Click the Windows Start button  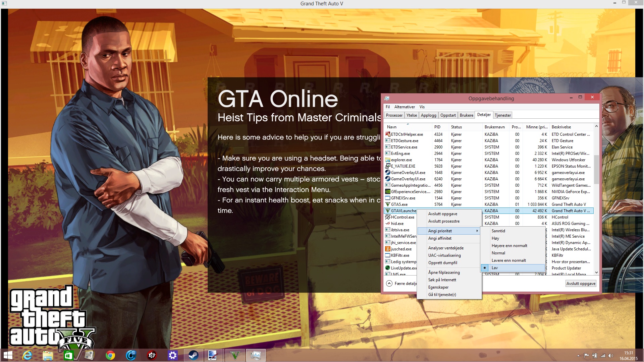8,355
